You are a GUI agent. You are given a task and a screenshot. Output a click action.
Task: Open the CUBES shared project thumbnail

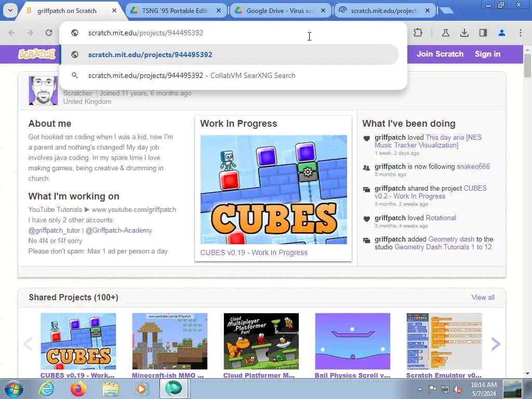[78, 341]
